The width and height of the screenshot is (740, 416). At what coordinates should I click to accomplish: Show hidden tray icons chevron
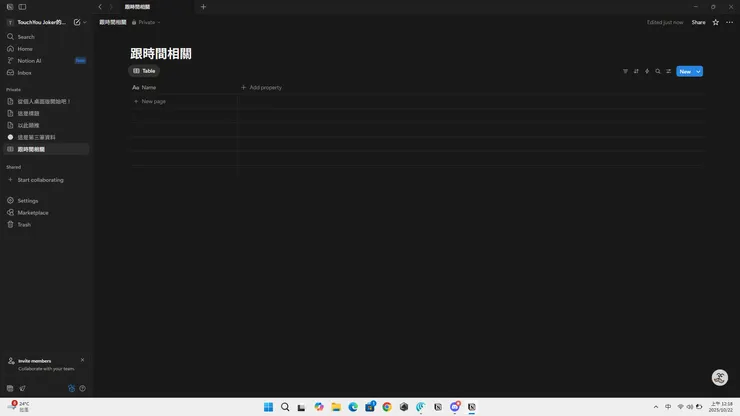(656, 407)
